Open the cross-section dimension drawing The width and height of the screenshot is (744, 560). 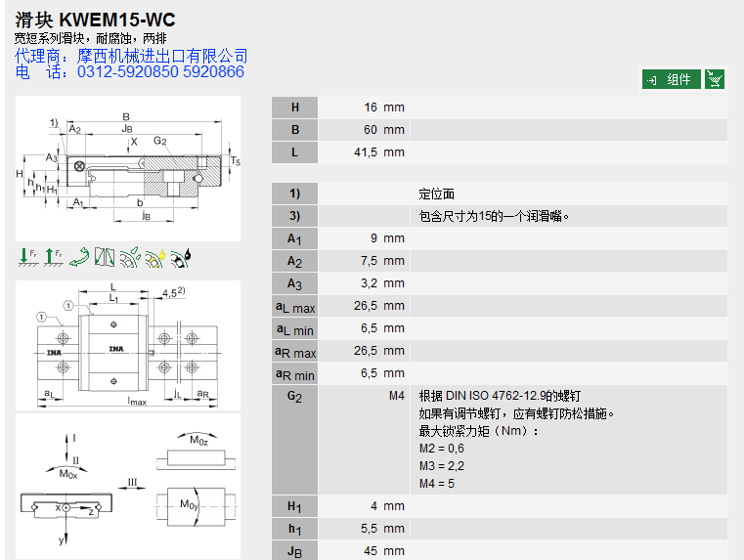[127, 168]
